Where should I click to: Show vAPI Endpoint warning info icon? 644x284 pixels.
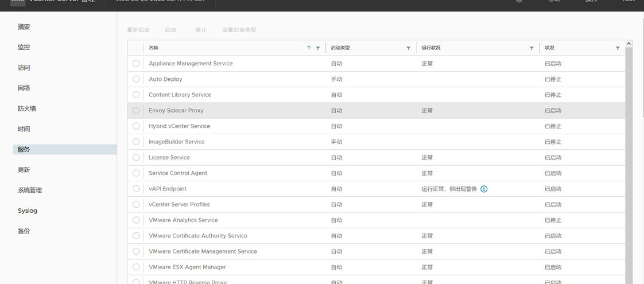coord(484,189)
